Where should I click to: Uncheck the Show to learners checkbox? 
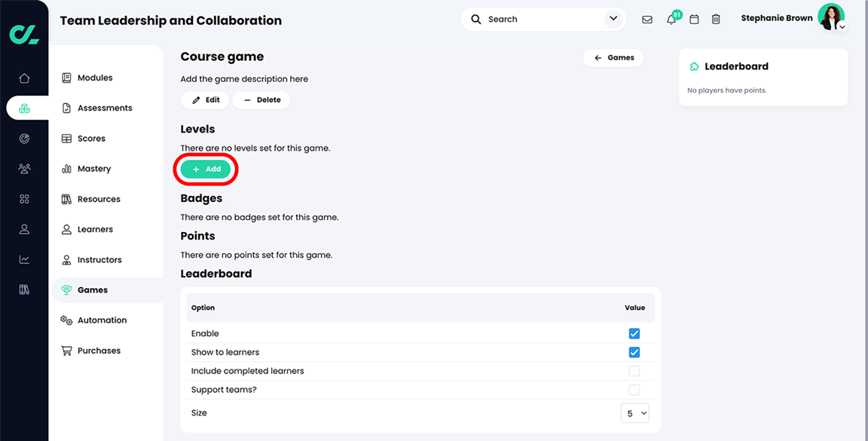click(634, 352)
